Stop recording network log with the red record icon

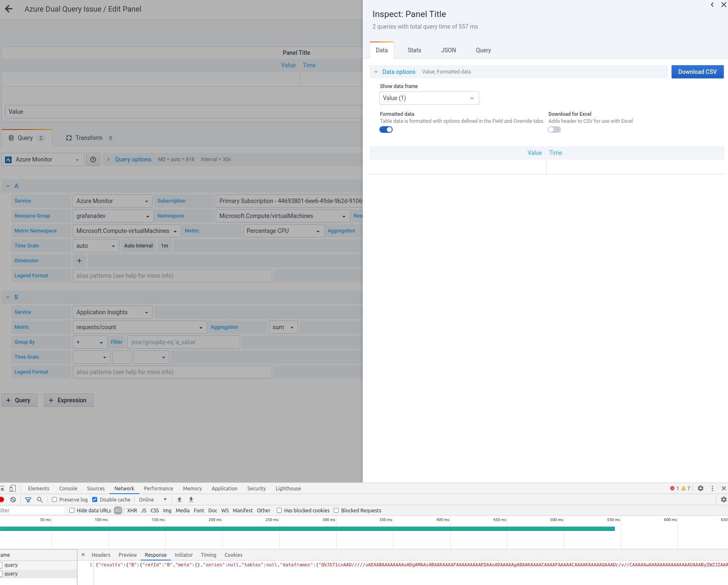coord(2,499)
